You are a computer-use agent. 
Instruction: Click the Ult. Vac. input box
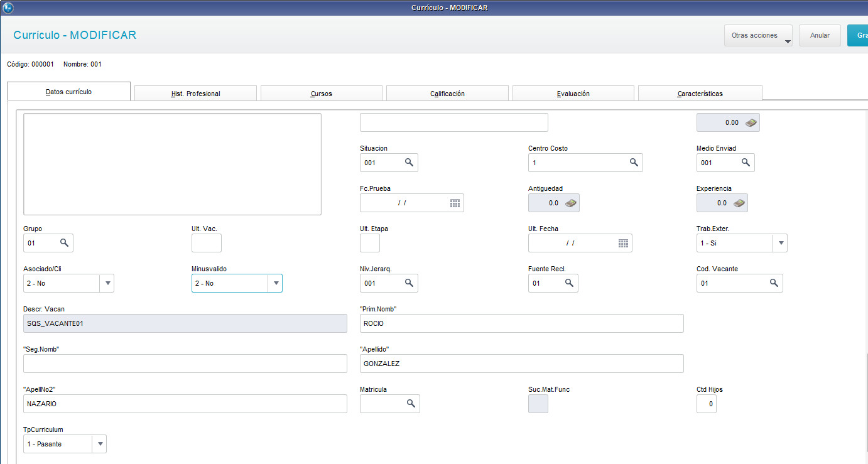click(x=206, y=243)
